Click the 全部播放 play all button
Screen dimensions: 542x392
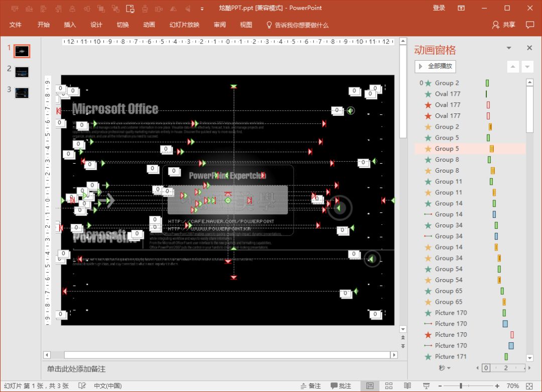coord(435,66)
